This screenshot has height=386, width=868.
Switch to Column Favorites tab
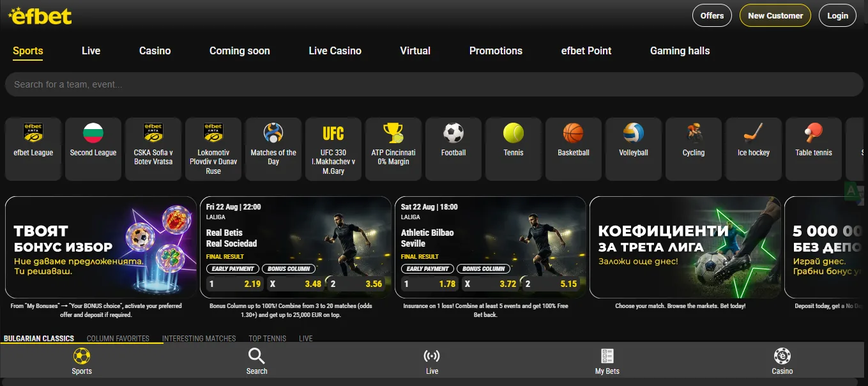coord(118,338)
